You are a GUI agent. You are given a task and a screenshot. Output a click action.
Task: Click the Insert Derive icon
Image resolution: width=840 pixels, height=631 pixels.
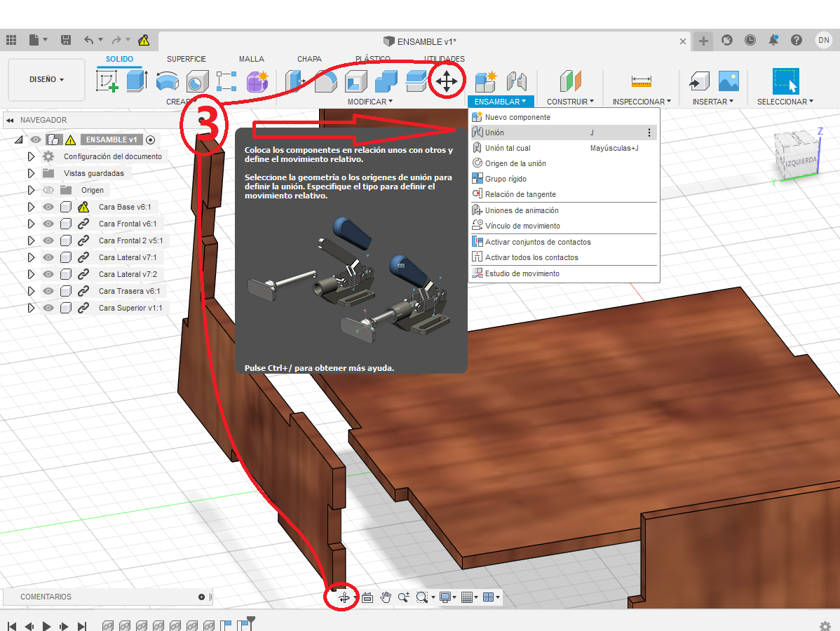click(698, 81)
